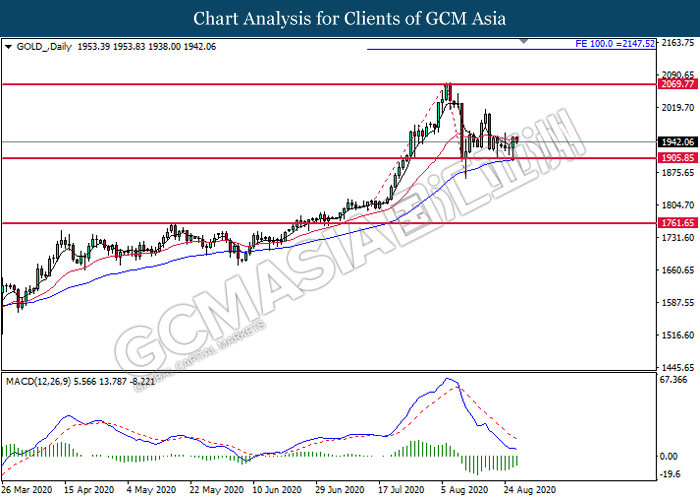Click the 2163.75 price scale value
The image size is (700, 500).
[678, 43]
